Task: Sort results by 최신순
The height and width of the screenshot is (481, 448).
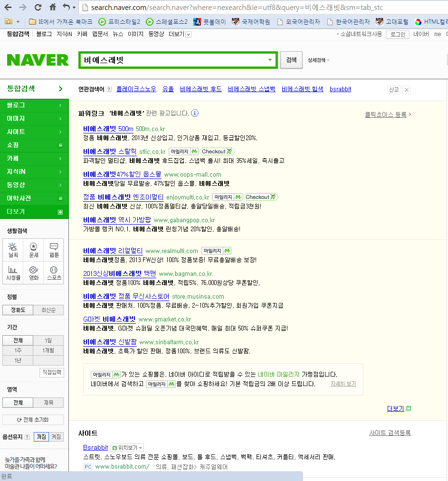Action: [x=48, y=310]
